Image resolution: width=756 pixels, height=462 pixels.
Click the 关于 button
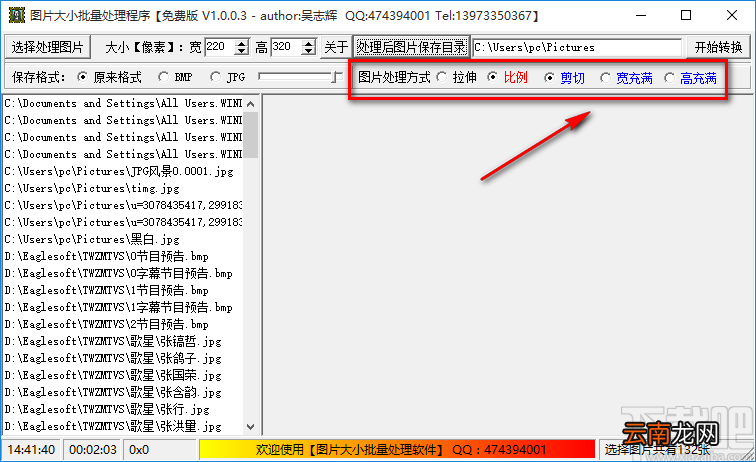[x=336, y=47]
